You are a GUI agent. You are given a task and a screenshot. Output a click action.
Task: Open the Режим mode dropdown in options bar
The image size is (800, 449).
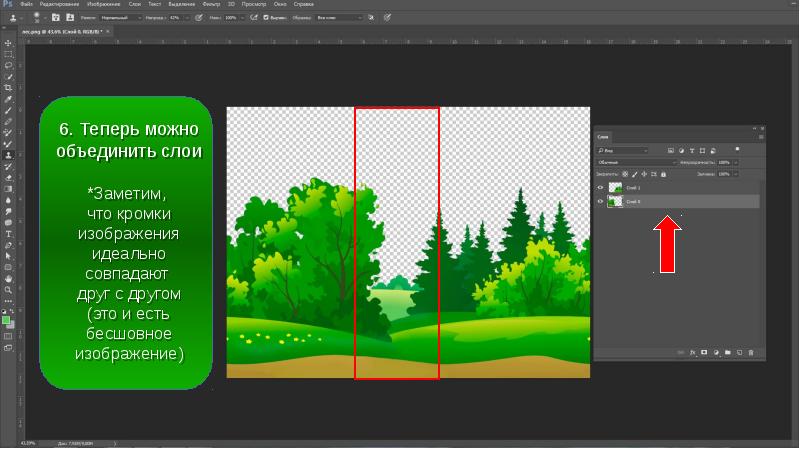(115, 18)
